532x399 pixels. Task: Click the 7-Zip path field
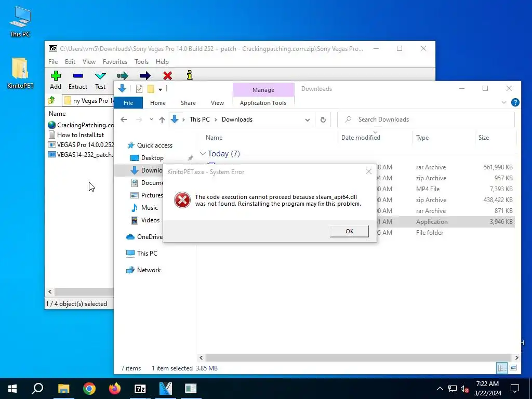(x=89, y=101)
